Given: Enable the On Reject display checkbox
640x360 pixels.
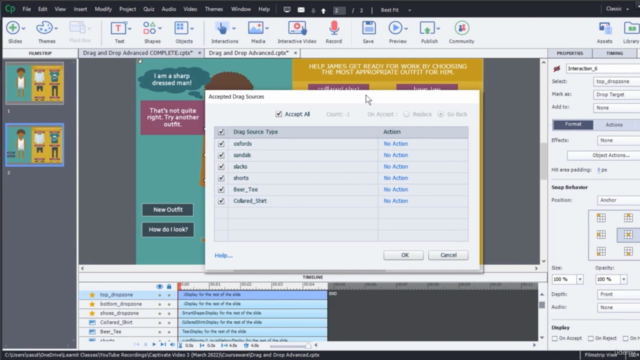Looking at the screenshot, I should point(591,338).
